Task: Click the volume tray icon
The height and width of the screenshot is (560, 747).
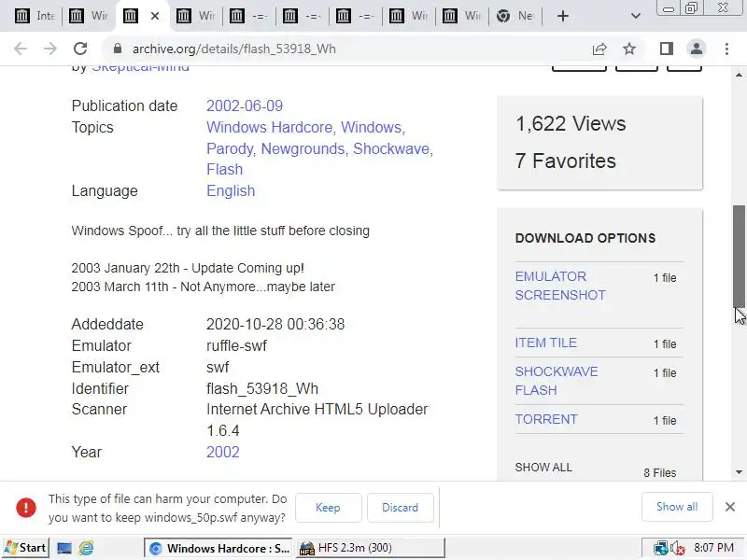Action: pos(678,549)
